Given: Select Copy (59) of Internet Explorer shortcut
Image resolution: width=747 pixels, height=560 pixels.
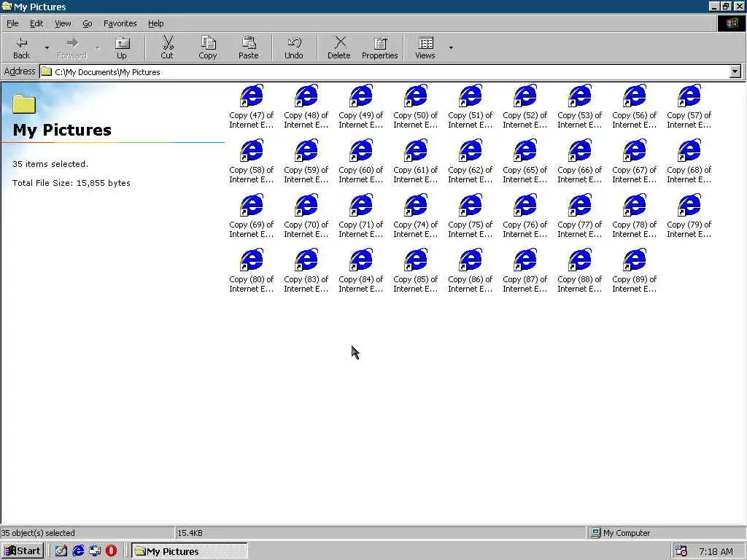Looking at the screenshot, I should point(306,161).
